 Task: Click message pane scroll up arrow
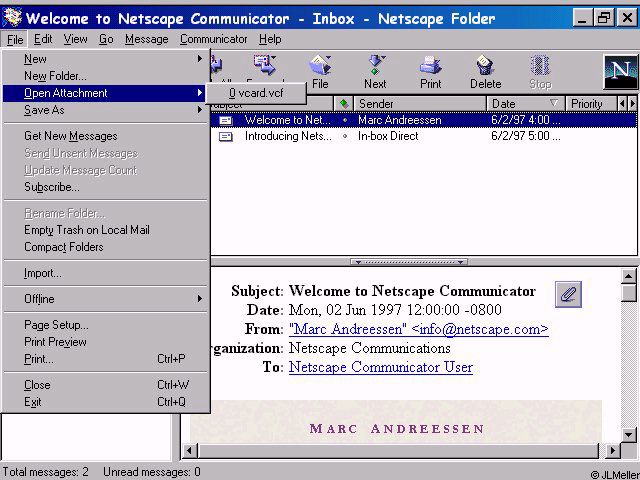click(x=629, y=277)
